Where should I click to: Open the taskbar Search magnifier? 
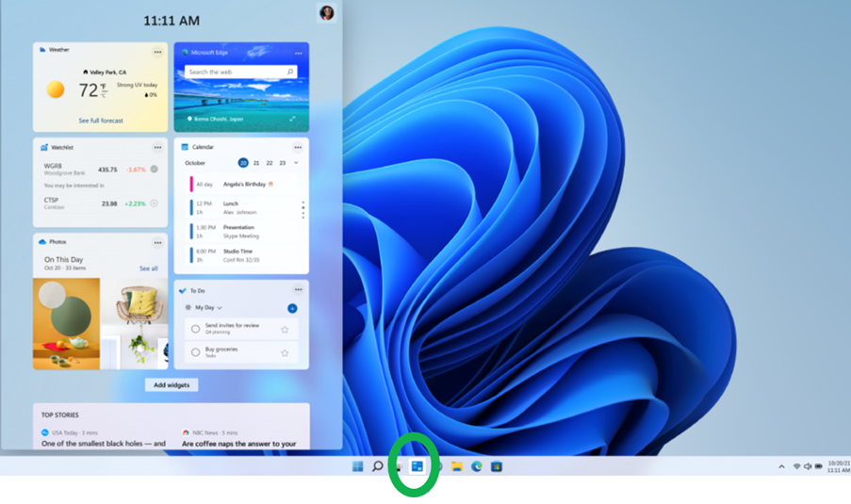(x=377, y=466)
